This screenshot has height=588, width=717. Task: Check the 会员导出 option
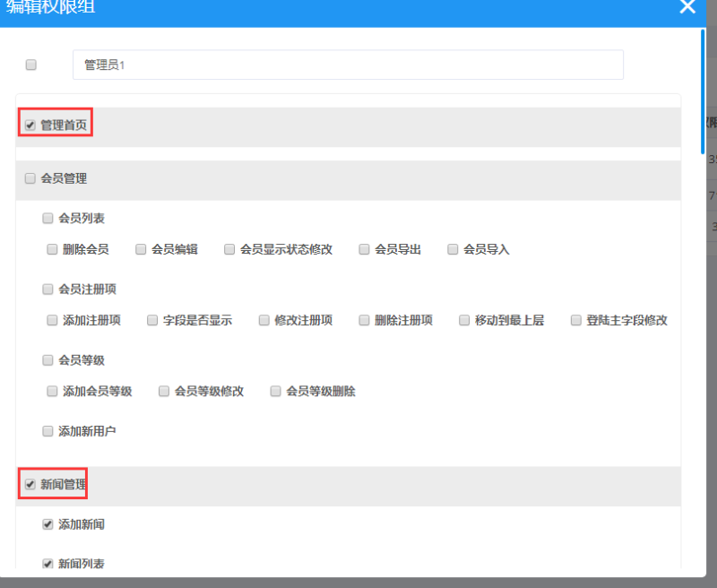(x=364, y=249)
